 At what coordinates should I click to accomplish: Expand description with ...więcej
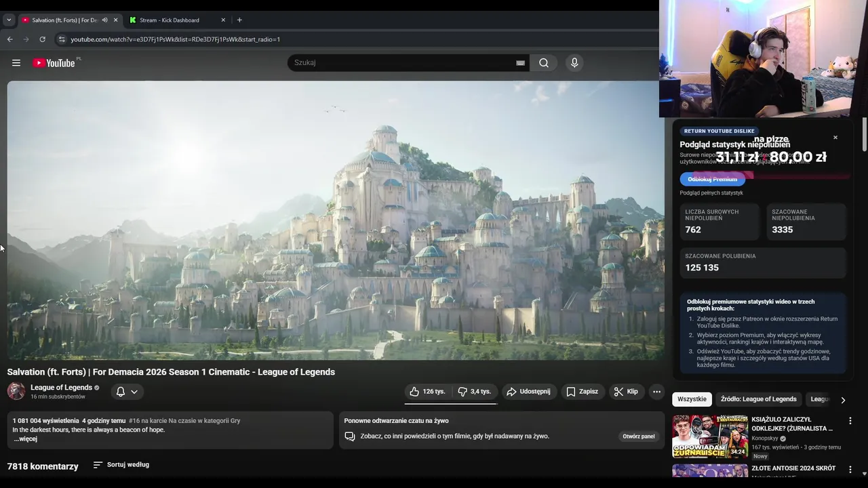click(25, 439)
